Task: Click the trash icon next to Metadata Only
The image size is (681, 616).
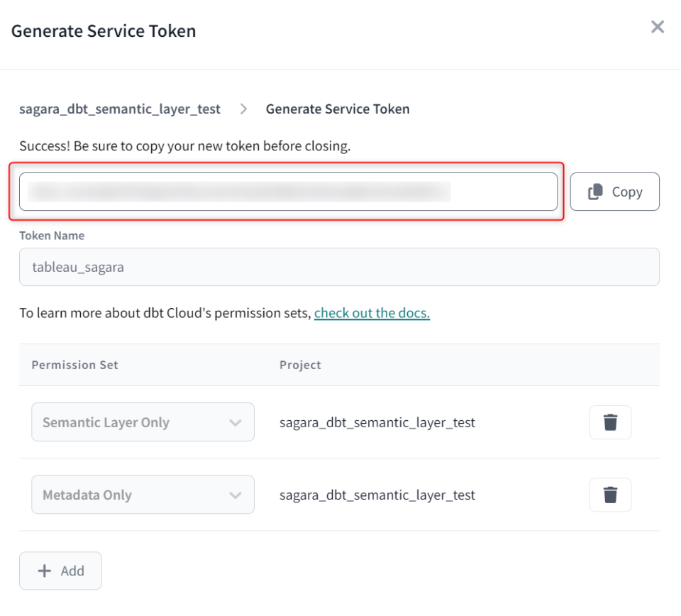Action: [610, 495]
